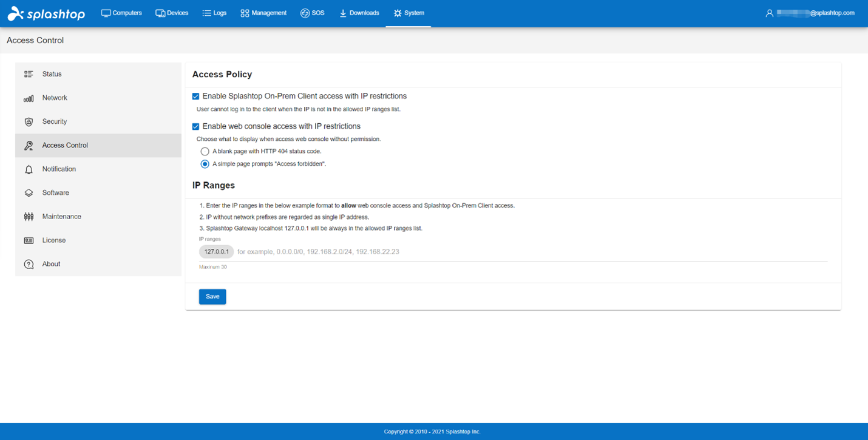Click the Access Control key icon
This screenshot has height=440, width=868.
click(x=29, y=145)
